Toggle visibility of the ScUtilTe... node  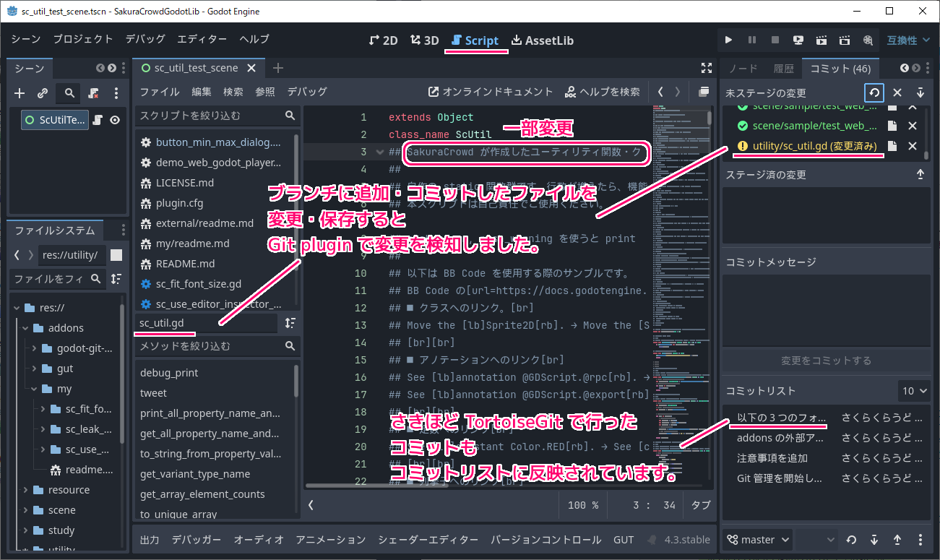click(114, 120)
